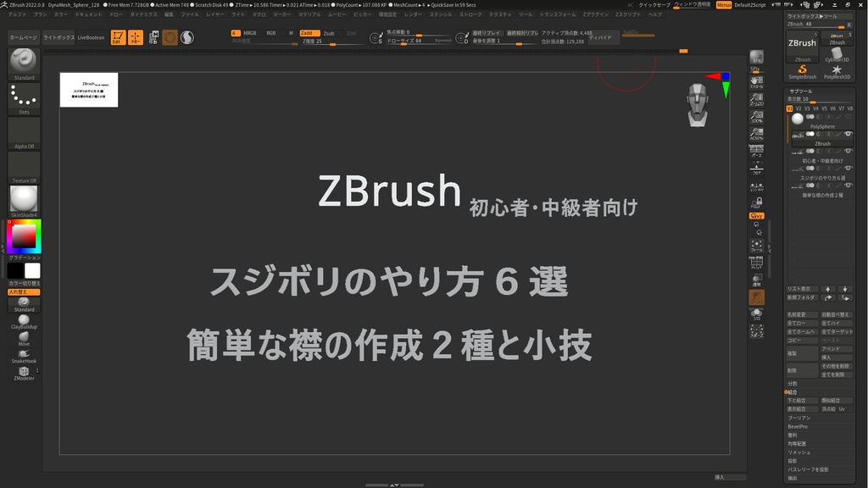Viewport: 868px width, 488px height.
Task: Choose the ClayBuildup brush
Action: 24,322
